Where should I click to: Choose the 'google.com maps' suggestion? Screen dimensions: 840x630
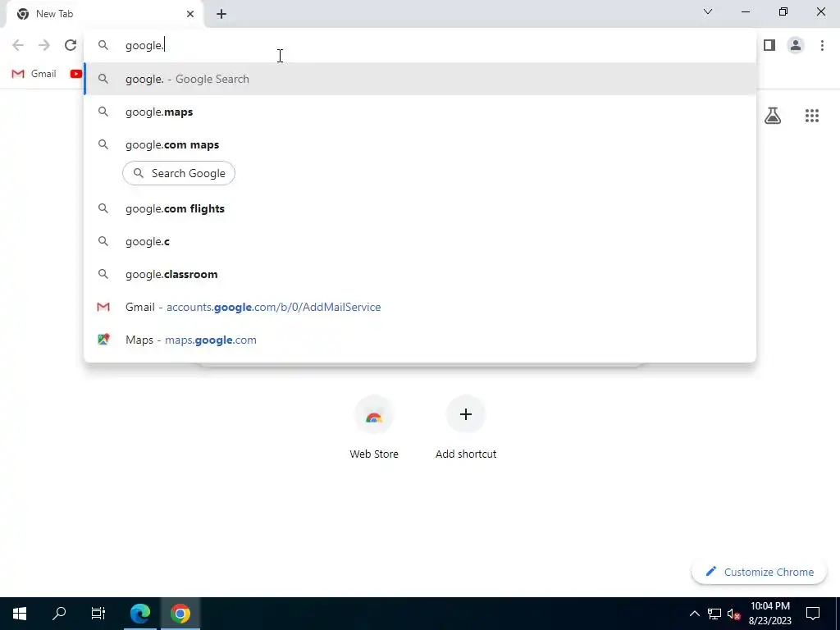point(420,144)
